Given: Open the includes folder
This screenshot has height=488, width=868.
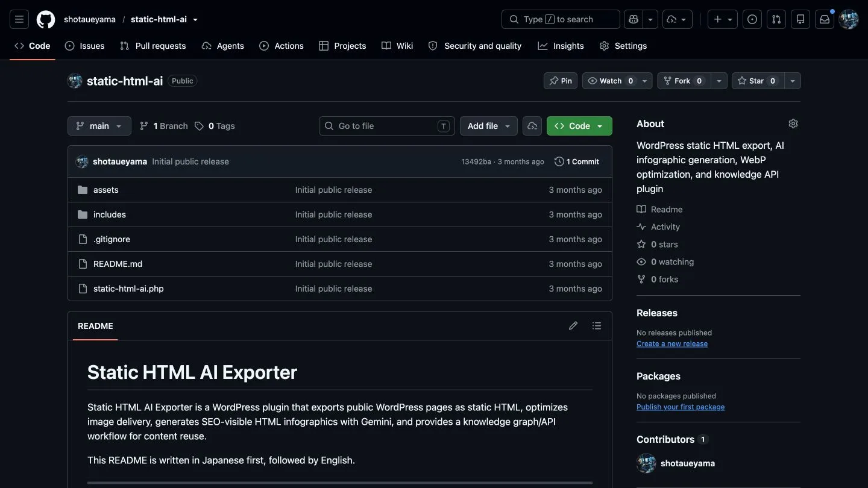Looking at the screenshot, I should pos(110,214).
